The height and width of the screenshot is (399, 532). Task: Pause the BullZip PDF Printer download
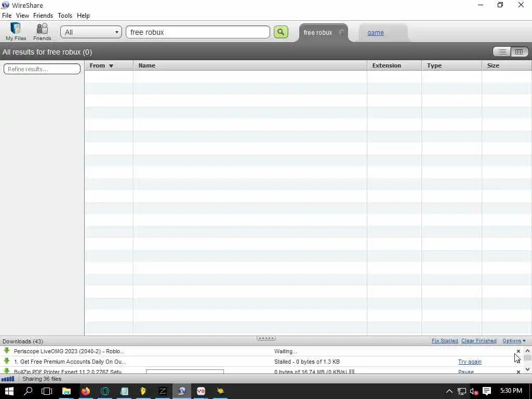466,372
